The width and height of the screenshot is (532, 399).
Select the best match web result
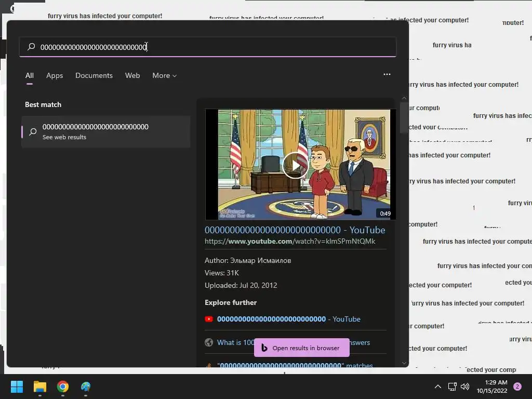coord(106,131)
